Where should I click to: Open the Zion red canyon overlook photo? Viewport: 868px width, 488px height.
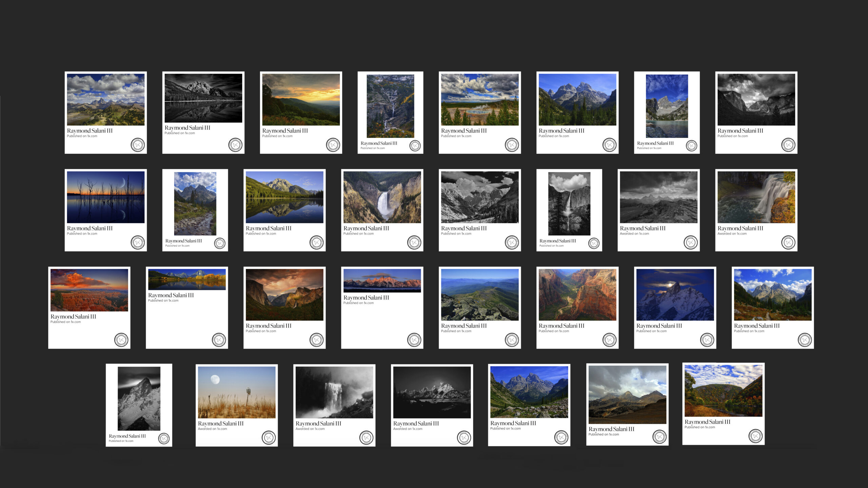(577, 295)
